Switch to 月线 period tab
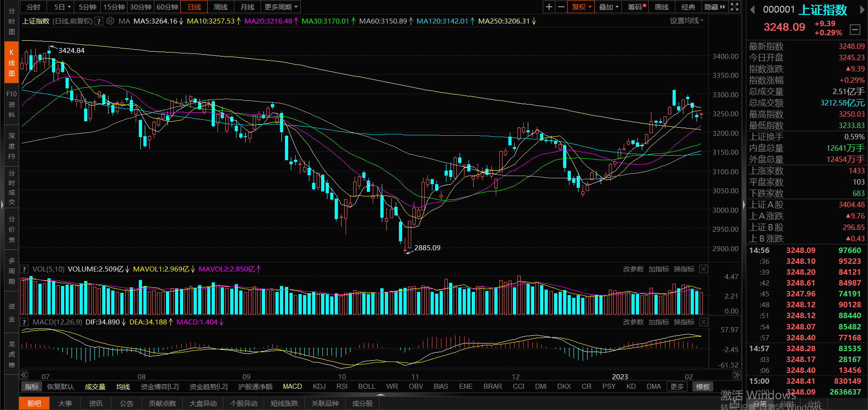 point(247,7)
